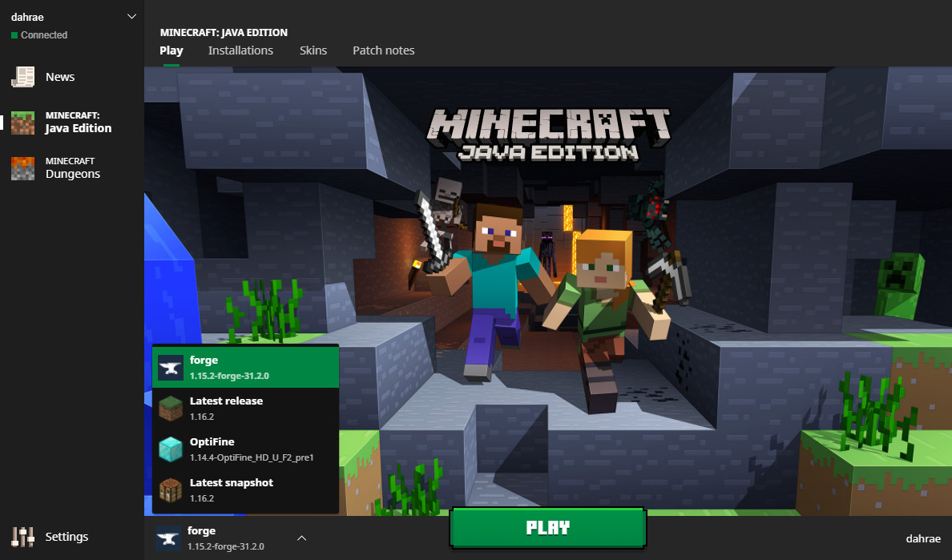Open the Skins tab
Viewport: 952px width, 560px height.
[313, 50]
